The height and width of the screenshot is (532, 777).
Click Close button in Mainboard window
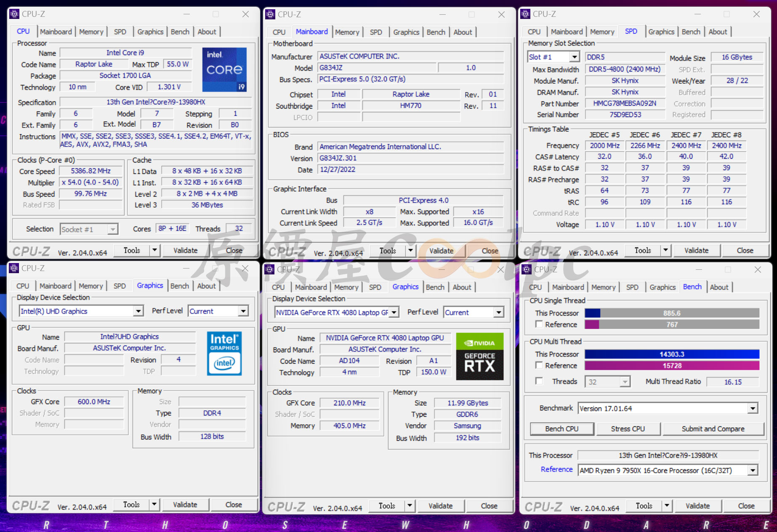coord(490,250)
